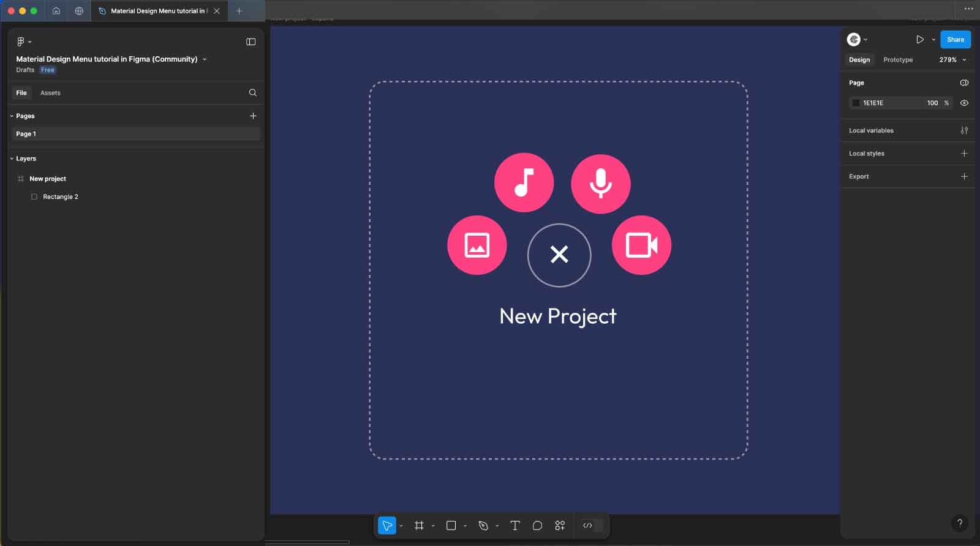
Task: Toggle Dev Mode switch in toolbar
Action: (592, 526)
